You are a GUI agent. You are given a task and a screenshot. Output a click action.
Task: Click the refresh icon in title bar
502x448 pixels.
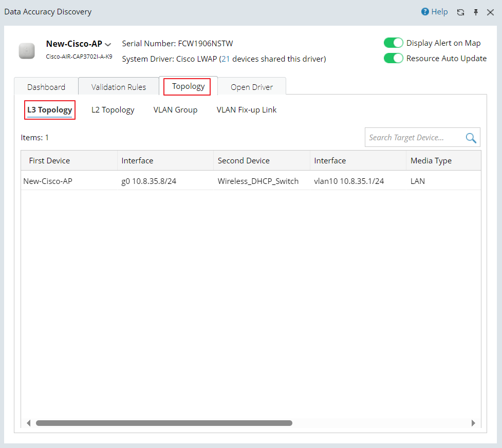(x=460, y=12)
